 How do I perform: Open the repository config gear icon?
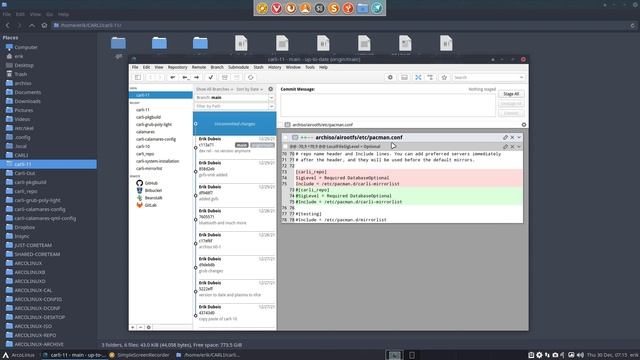click(390, 77)
